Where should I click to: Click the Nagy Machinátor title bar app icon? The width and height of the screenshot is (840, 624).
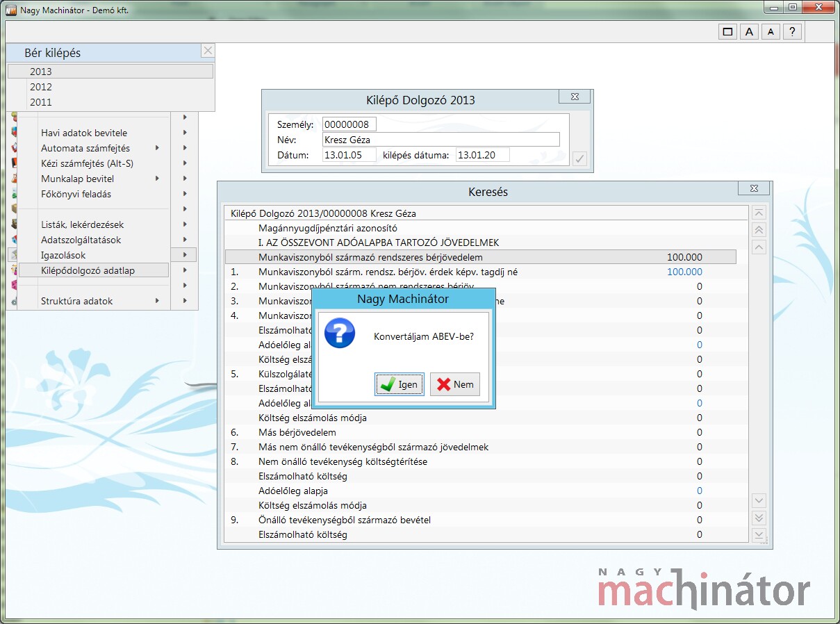(x=10, y=10)
